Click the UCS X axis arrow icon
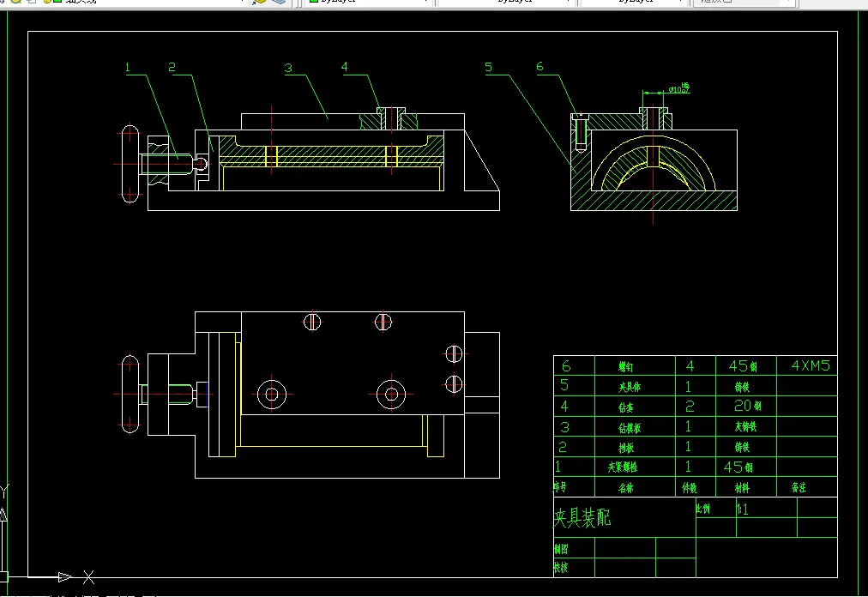 [x=65, y=577]
